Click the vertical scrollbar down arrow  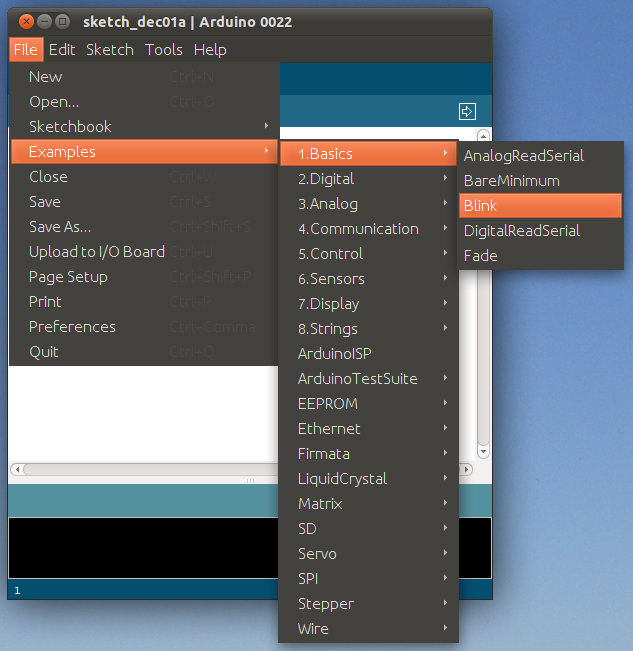484,453
